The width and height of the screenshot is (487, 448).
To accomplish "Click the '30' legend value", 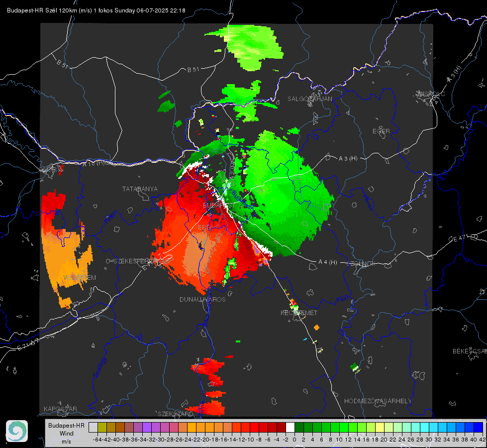I will [x=429, y=440].
